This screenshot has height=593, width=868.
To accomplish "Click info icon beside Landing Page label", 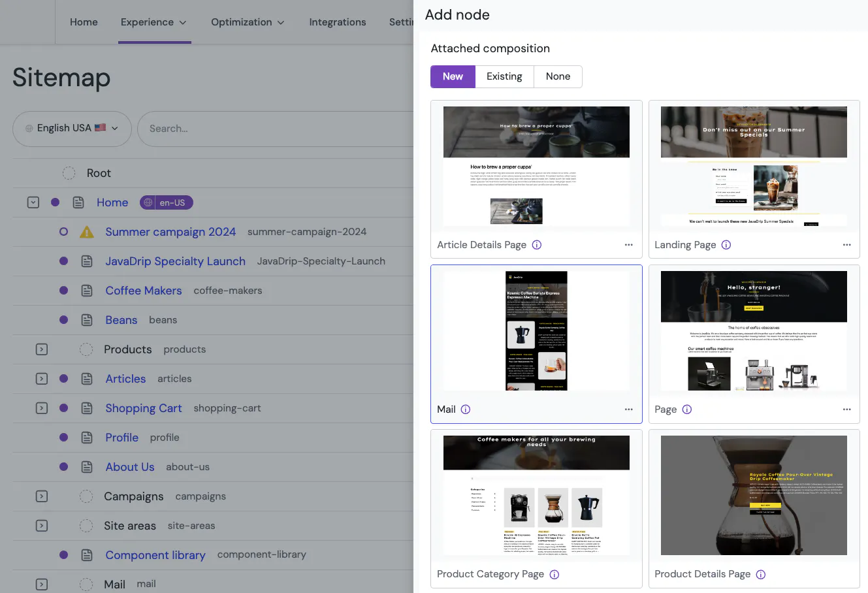I will click(726, 245).
